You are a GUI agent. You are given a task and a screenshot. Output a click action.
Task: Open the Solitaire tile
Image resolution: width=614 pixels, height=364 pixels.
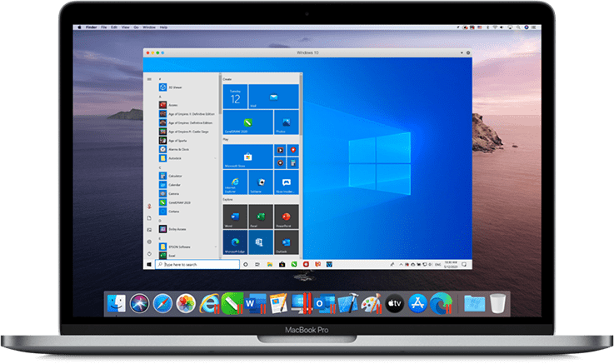[261, 182]
